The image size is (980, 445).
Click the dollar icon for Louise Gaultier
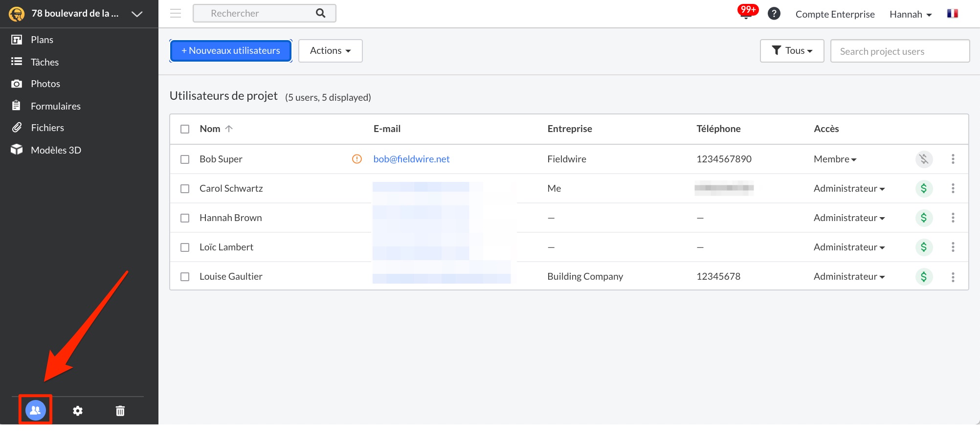click(924, 277)
